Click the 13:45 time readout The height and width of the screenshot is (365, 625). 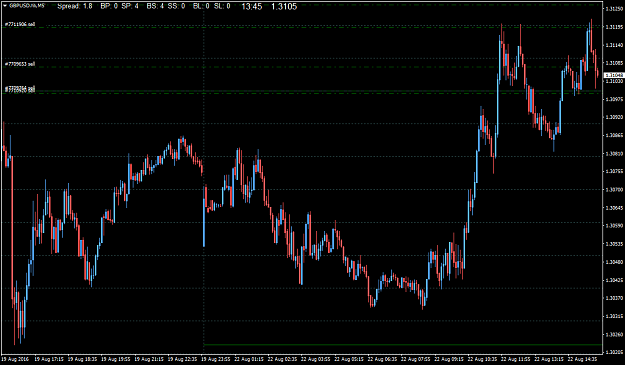[x=252, y=6]
